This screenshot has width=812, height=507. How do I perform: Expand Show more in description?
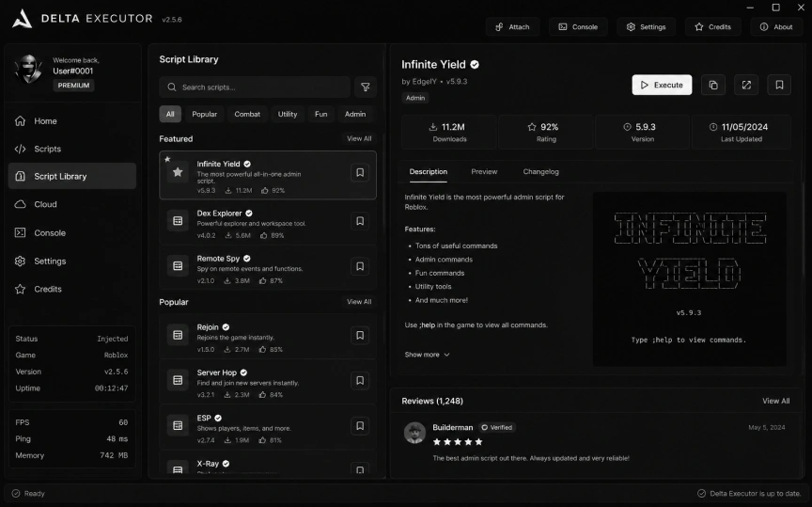[x=428, y=355]
